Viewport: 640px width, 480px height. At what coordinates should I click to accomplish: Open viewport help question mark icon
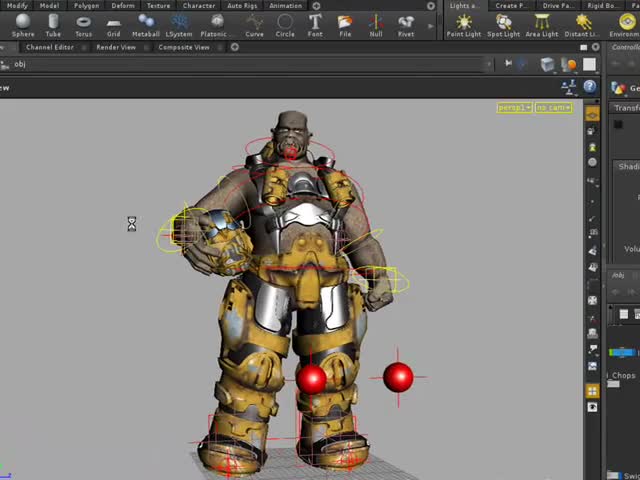[591, 87]
